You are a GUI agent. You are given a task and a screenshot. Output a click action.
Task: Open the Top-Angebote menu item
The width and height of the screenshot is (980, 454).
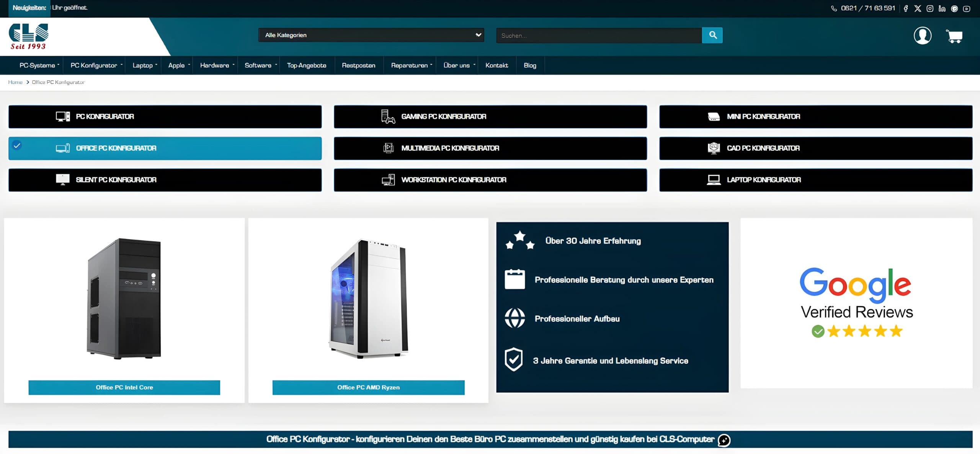coord(307,66)
